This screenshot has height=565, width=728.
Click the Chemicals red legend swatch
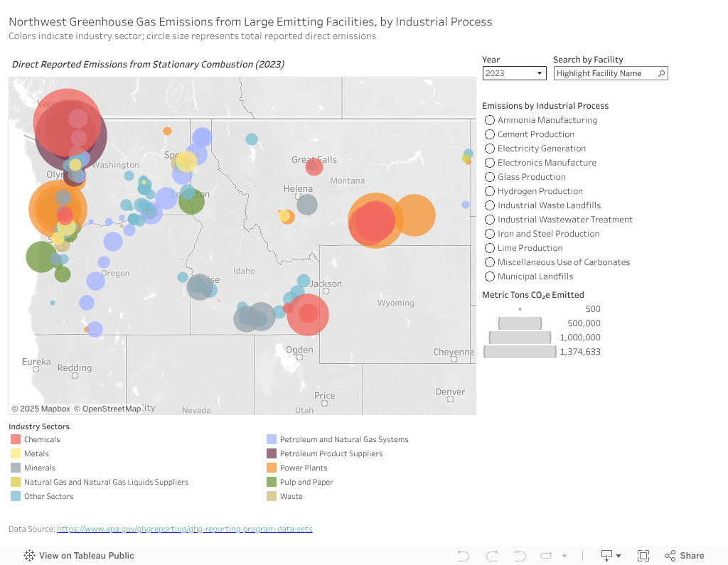point(15,439)
